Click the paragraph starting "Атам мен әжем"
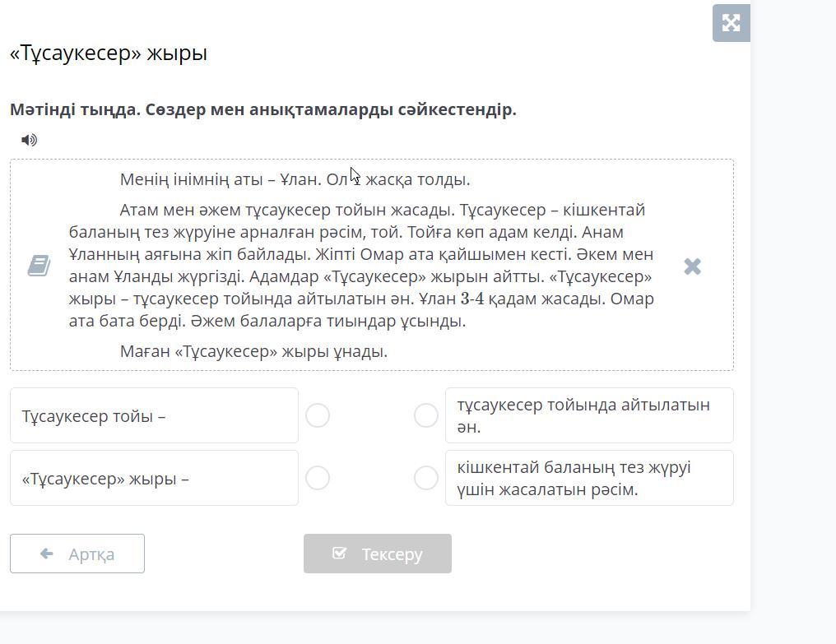The height and width of the screenshot is (644, 836). click(x=362, y=266)
